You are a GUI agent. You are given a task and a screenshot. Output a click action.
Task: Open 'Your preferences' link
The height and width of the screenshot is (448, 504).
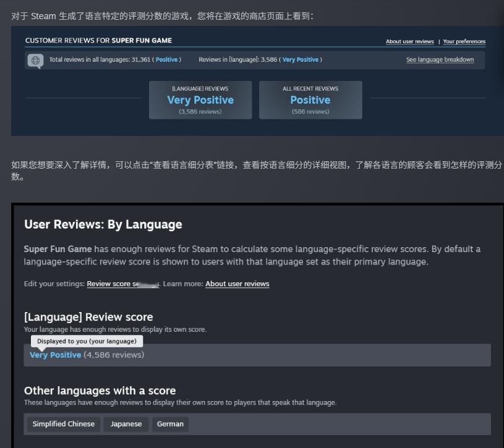pyautogui.click(x=464, y=41)
